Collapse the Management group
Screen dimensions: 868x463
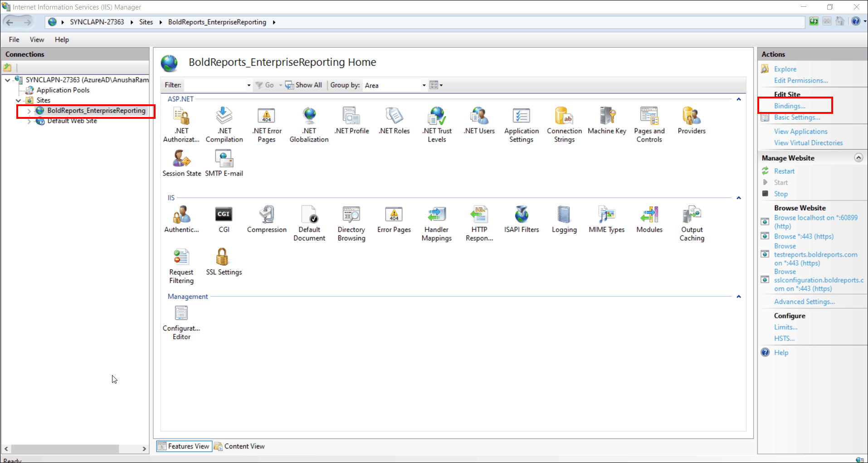(739, 297)
